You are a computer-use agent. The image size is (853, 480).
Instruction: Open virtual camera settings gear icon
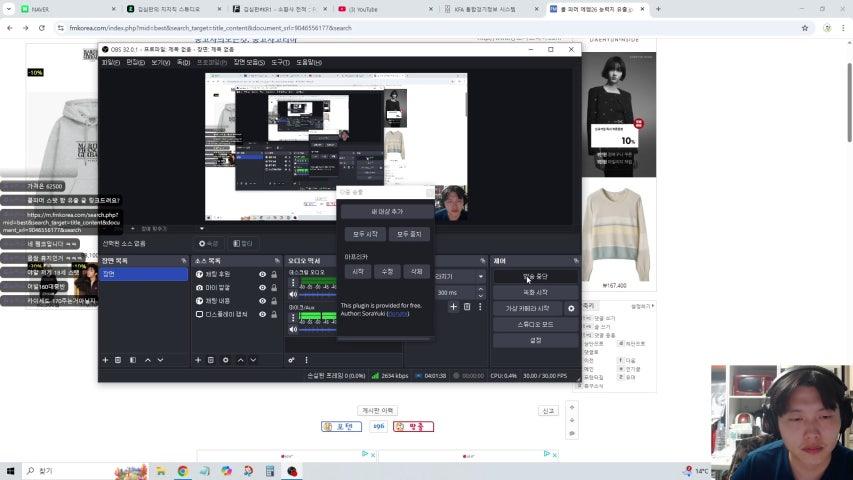(x=571, y=309)
